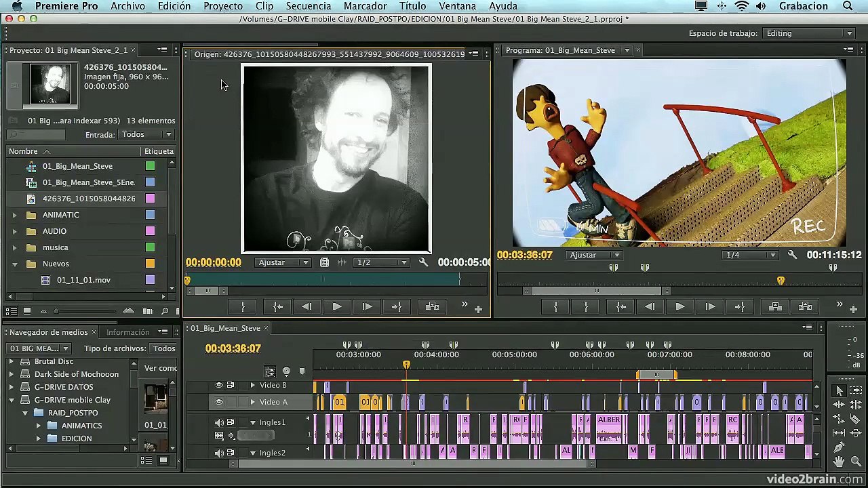This screenshot has height=488, width=868.
Task: Open the Entrada Todos dropdown
Action: click(x=146, y=135)
